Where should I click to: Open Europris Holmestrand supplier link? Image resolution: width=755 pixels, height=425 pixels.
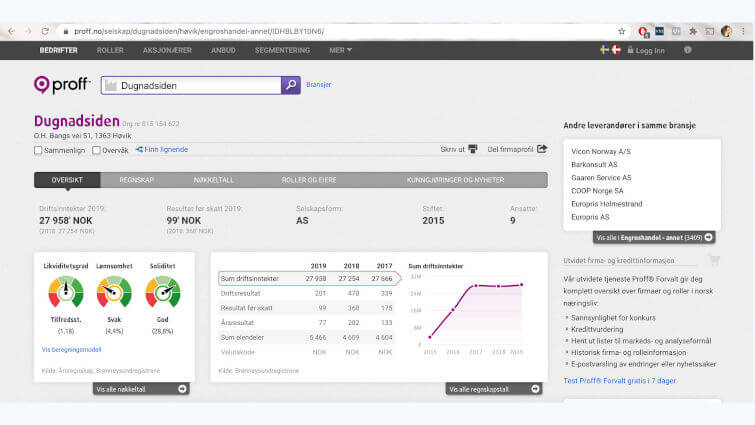(x=607, y=204)
